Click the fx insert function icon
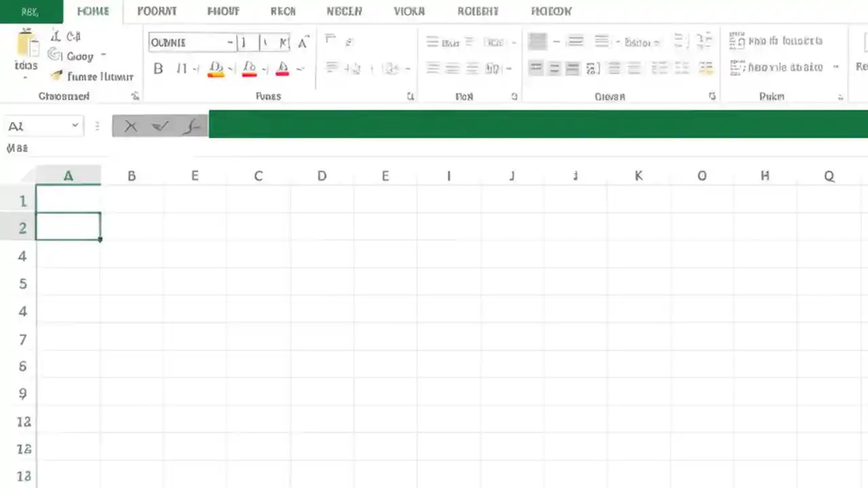This screenshot has height=488, width=868. tap(192, 126)
